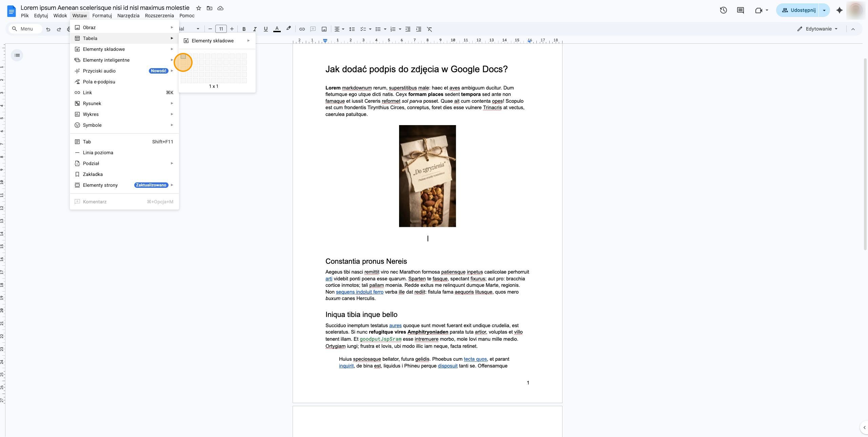This screenshot has height=437, width=868.
Task: Click the line spacing icon
Action: [352, 29]
